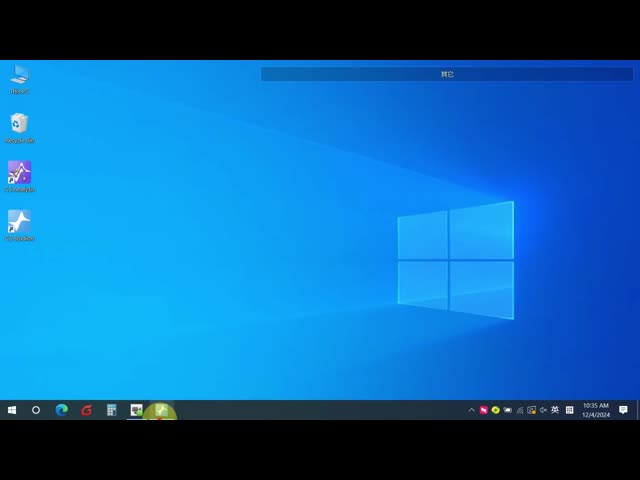
Task: Click the muted speaker volume icon
Action: coord(543,410)
